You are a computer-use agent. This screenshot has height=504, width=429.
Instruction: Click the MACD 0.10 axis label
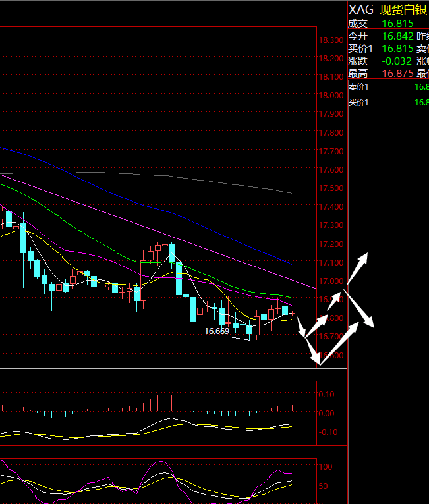point(326,395)
